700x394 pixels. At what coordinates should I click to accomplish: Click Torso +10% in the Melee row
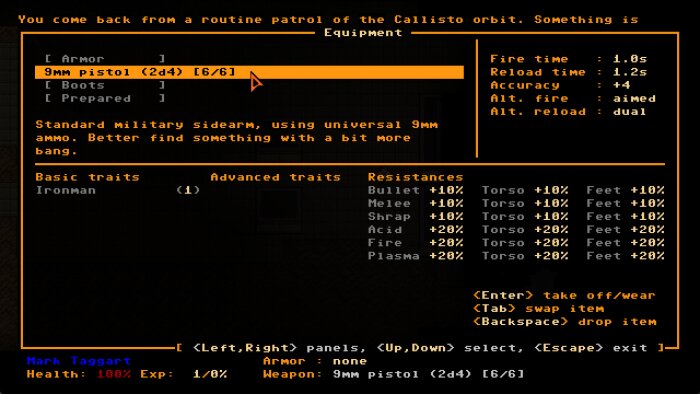pos(525,203)
